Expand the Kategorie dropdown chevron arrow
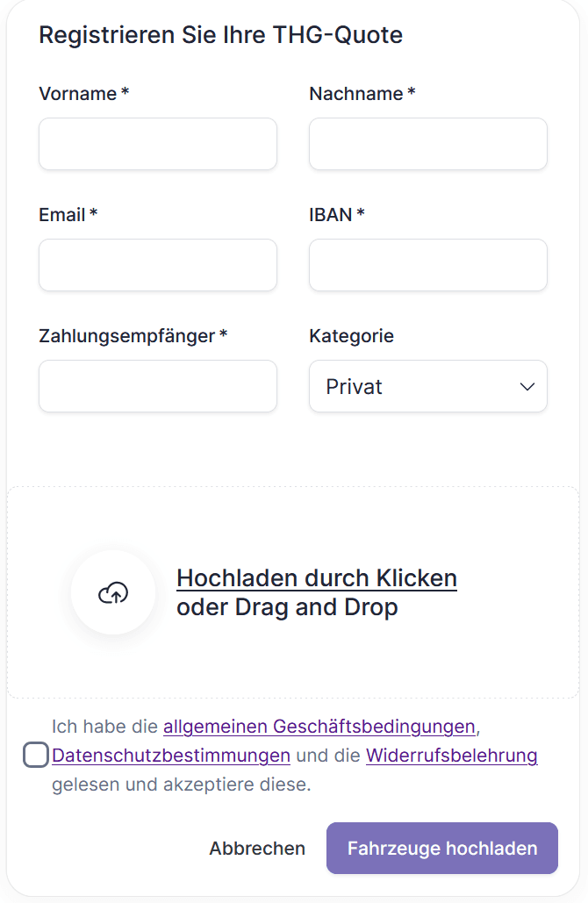The width and height of the screenshot is (588, 903). [527, 387]
